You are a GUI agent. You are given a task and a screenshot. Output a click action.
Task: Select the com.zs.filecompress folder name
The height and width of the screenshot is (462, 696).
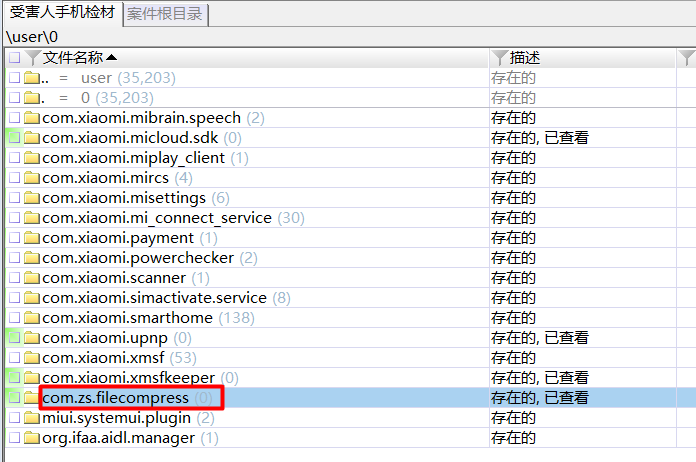[x=115, y=398]
